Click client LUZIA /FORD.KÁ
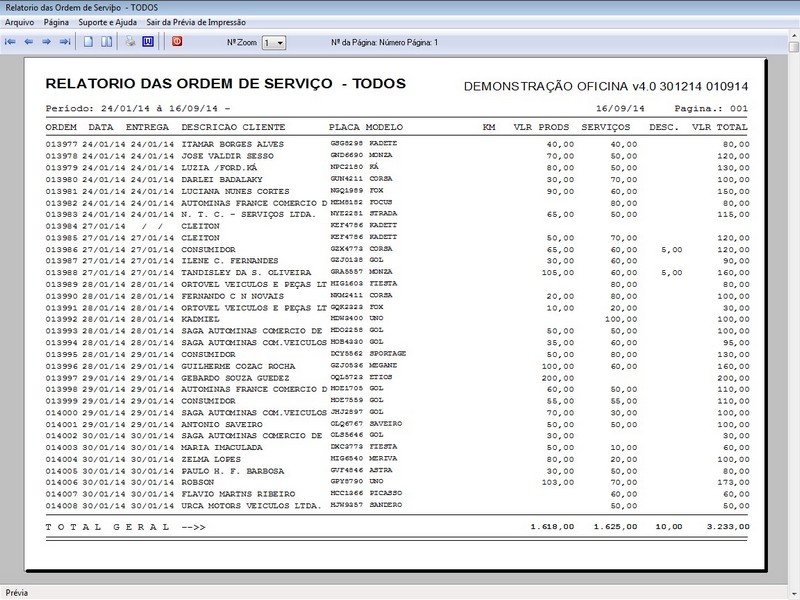Viewport: 800px width, 600px height. coord(219,168)
